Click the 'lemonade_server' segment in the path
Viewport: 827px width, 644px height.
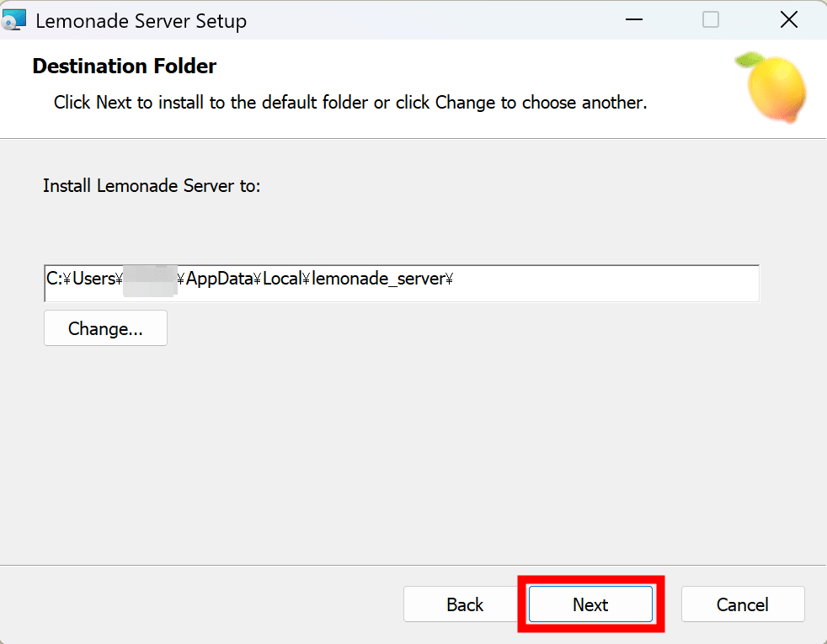(377, 279)
